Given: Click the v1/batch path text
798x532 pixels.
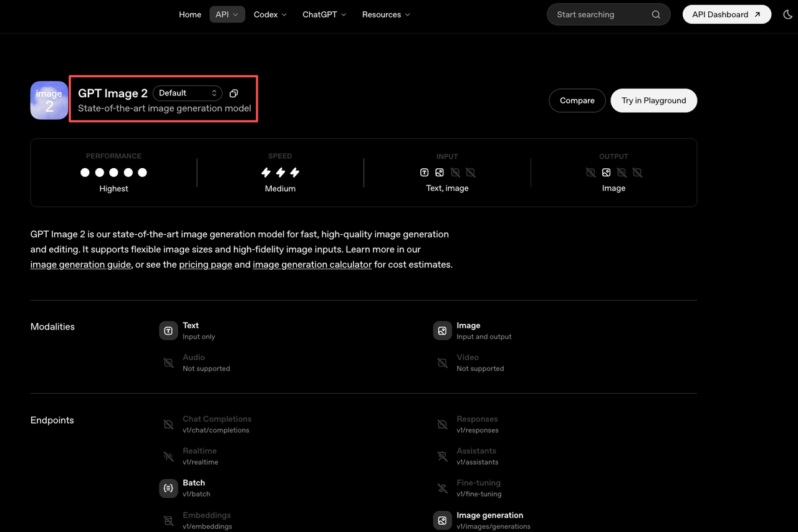Looking at the screenshot, I should click(x=196, y=494).
